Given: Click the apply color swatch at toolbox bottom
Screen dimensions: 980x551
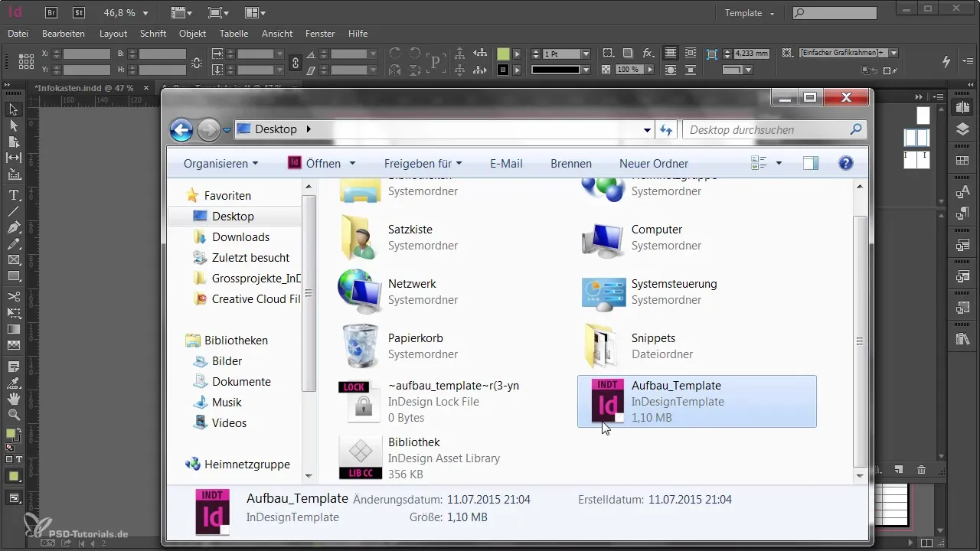Looking at the screenshot, I should pyautogui.click(x=14, y=477).
